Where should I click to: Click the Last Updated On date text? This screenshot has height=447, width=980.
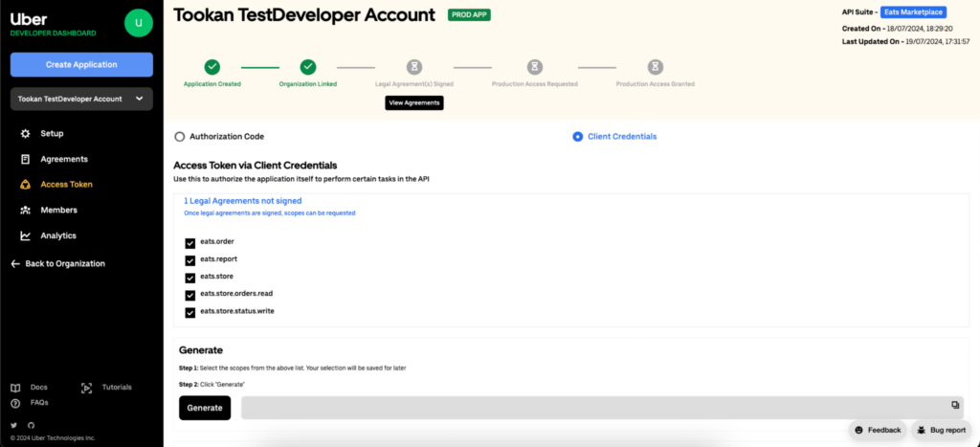tap(905, 41)
